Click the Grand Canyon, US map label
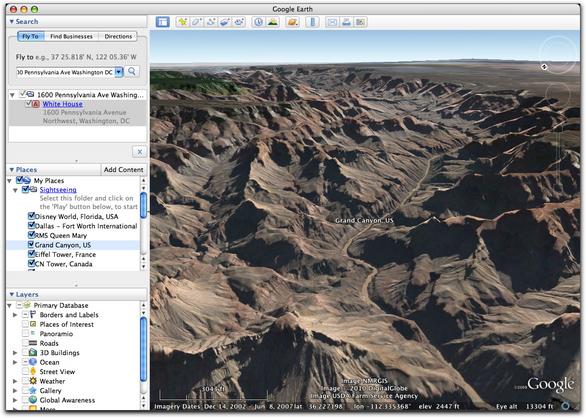 pyautogui.click(x=364, y=221)
